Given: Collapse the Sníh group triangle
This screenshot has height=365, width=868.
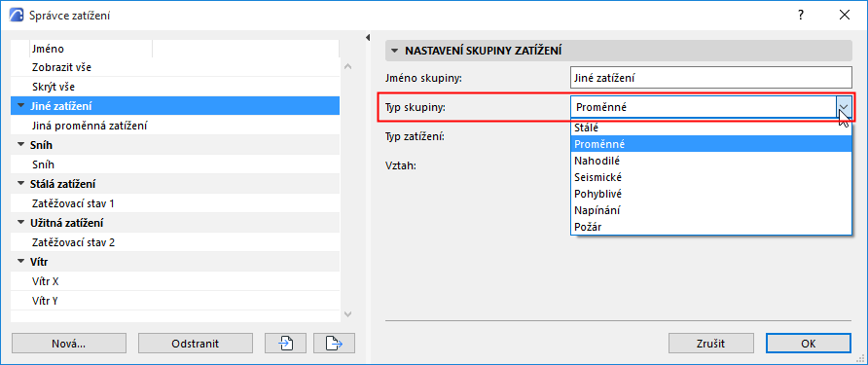Looking at the screenshot, I should click(x=21, y=145).
